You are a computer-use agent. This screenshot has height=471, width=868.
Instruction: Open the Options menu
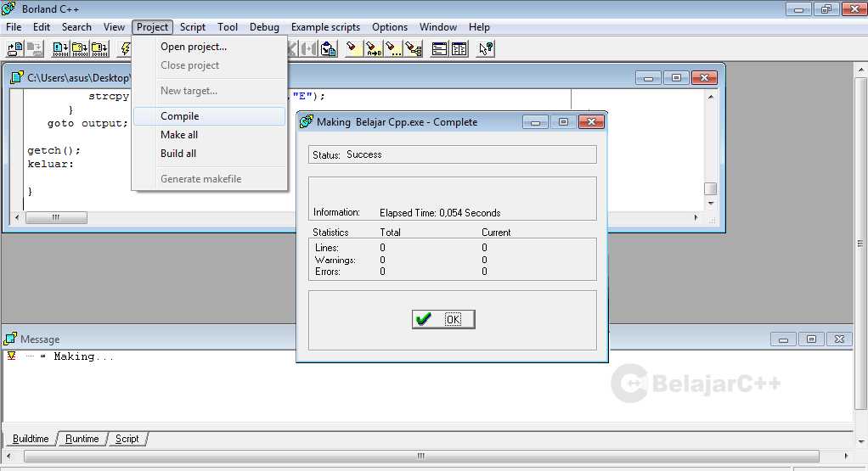click(390, 27)
